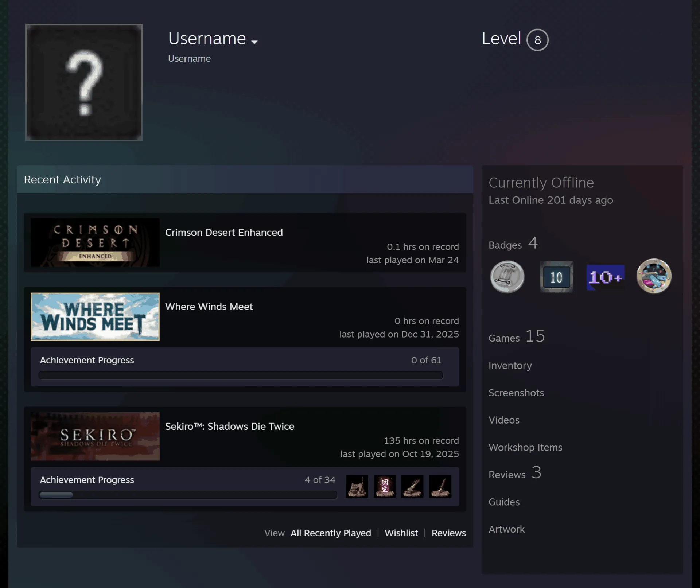Click the '4 of 34' achievement count

tap(320, 480)
